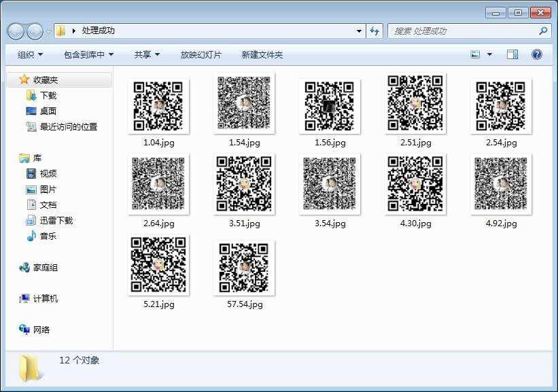
Task: Select 家庭组 in navigation pane
Action: 46,268
